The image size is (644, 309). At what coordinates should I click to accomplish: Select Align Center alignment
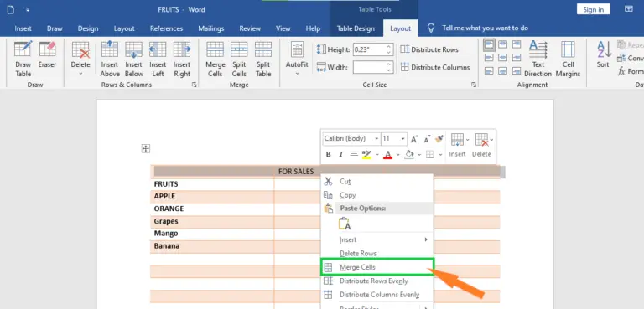503,58
